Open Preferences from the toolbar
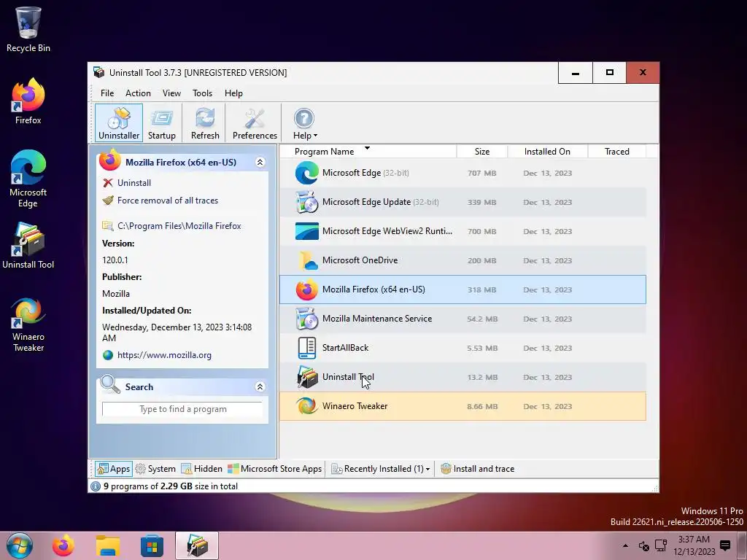The width and height of the screenshot is (747, 560). point(255,122)
